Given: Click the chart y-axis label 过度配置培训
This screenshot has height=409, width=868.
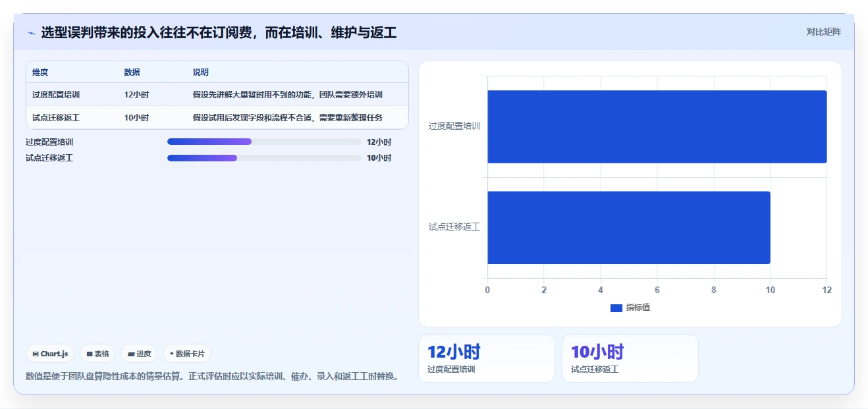Looking at the screenshot, I should click(454, 126).
